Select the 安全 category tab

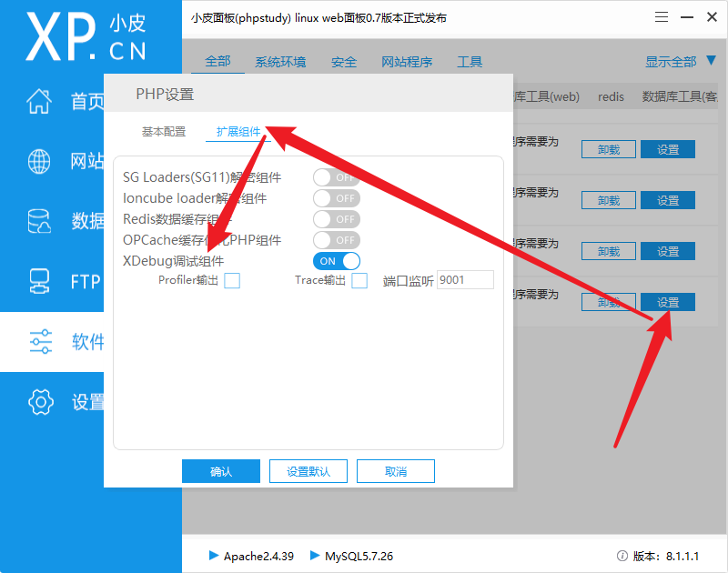pyautogui.click(x=344, y=62)
